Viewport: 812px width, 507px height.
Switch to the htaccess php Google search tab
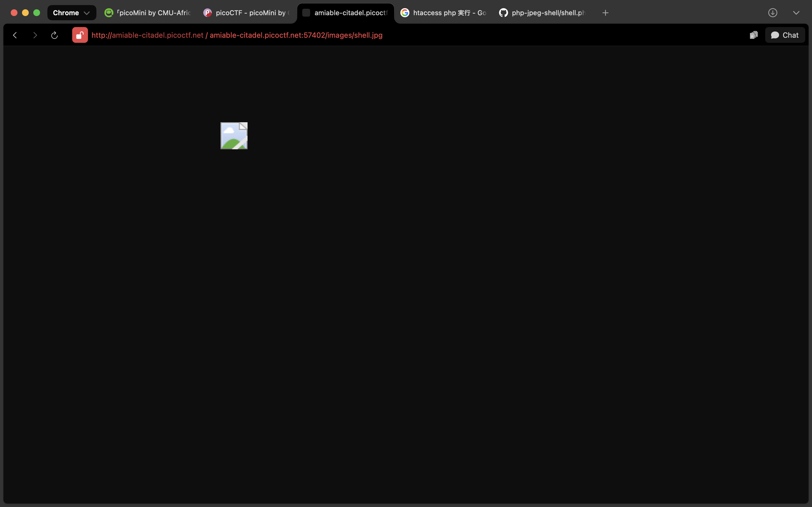(x=443, y=13)
